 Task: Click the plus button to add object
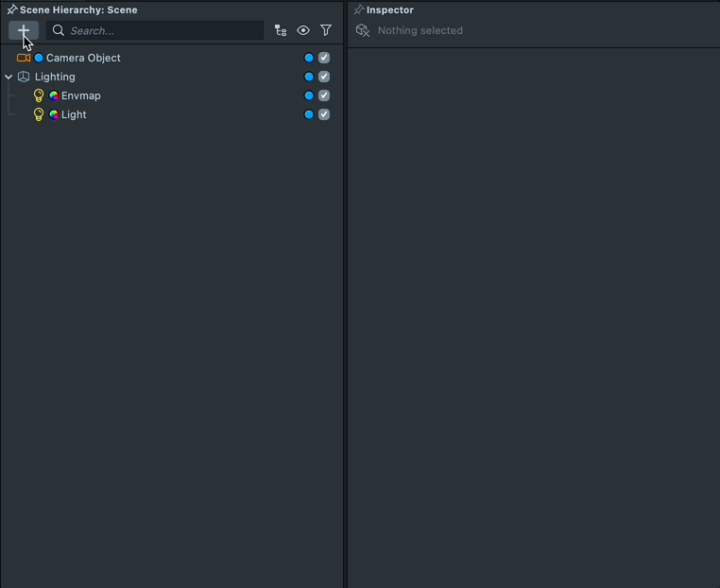pyautogui.click(x=24, y=30)
